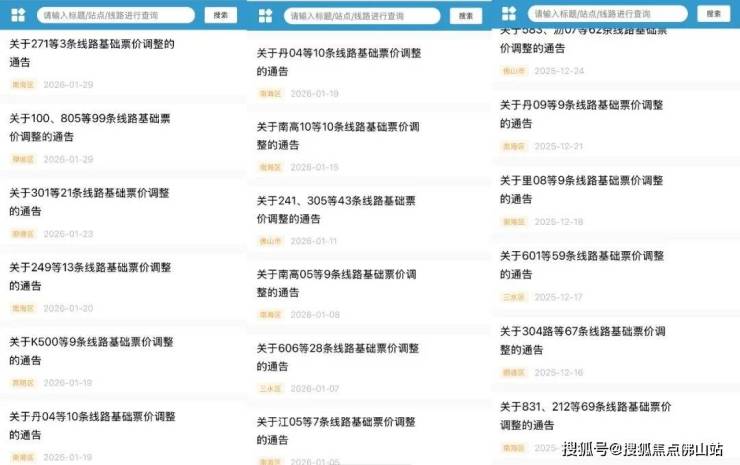Click the district tag under the 271 notice
The width and height of the screenshot is (740, 465).
click(23, 85)
